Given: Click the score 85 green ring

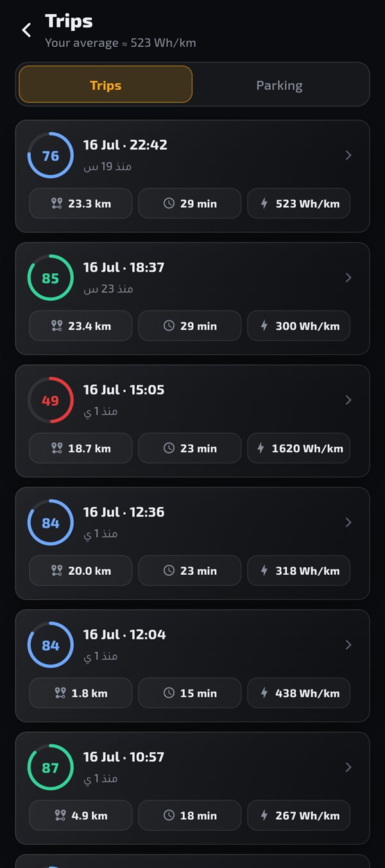Looking at the screenshot, I should [x=51, y=278].
